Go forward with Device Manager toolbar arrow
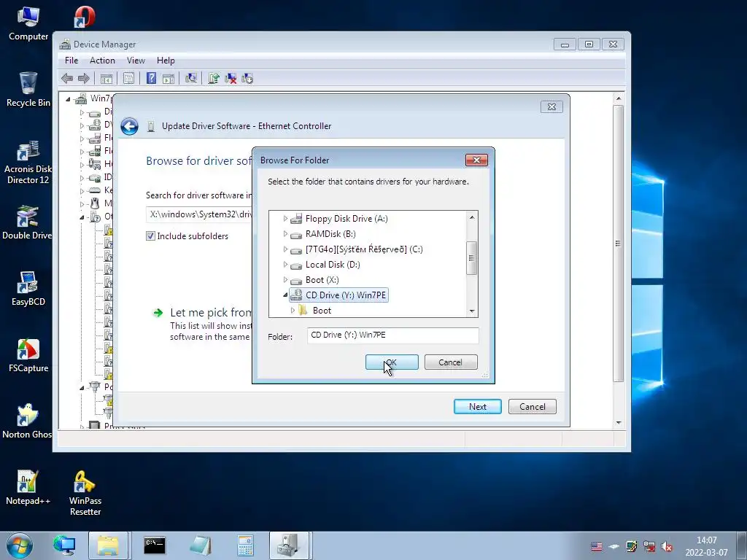The height and width of the screenshot is (560, 747). click(84, 79)
